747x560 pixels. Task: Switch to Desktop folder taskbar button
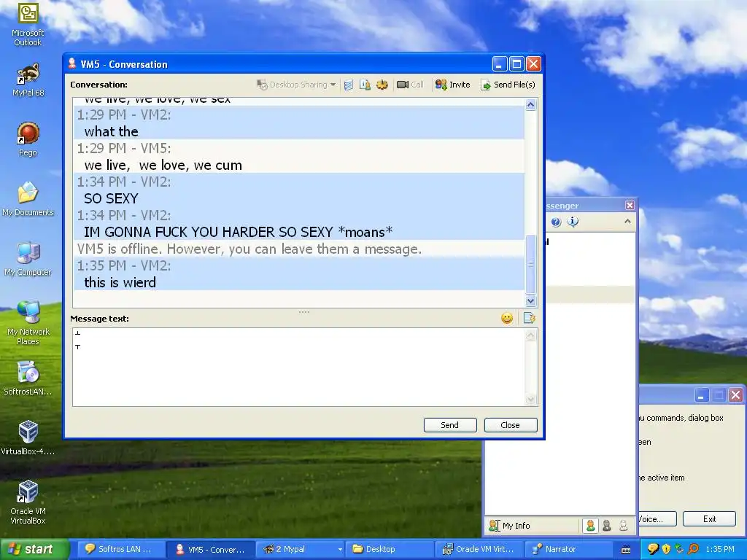pos(390,549)
